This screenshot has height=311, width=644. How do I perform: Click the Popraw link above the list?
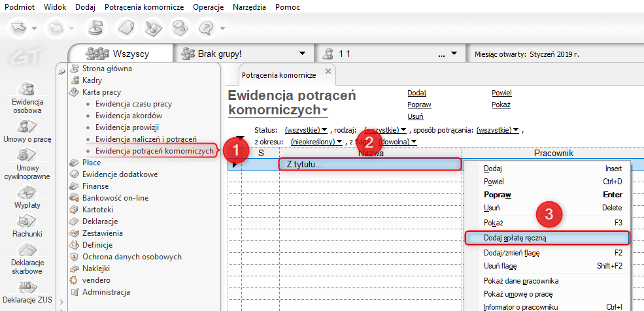419,105
